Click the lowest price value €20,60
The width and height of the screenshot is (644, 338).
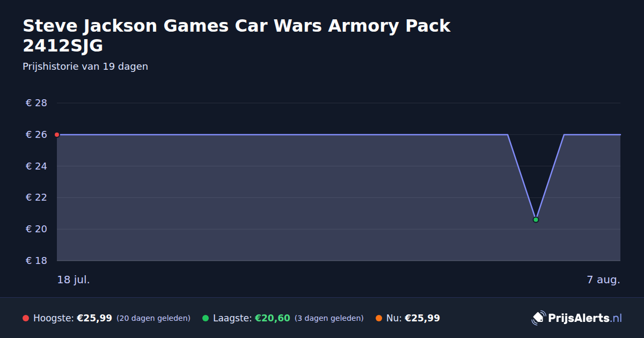click(272, 318)
